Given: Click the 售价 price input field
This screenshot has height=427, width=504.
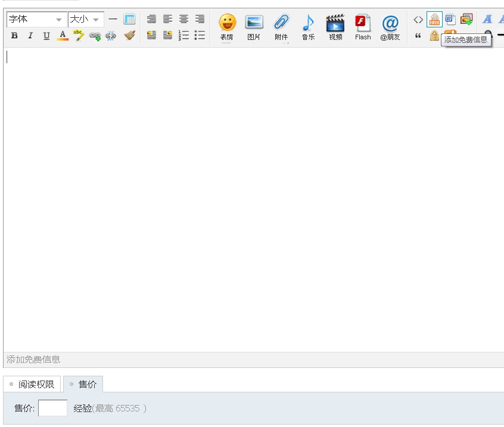Looking at the screenshot, I should pyautogui.click(x=52, y=408).
